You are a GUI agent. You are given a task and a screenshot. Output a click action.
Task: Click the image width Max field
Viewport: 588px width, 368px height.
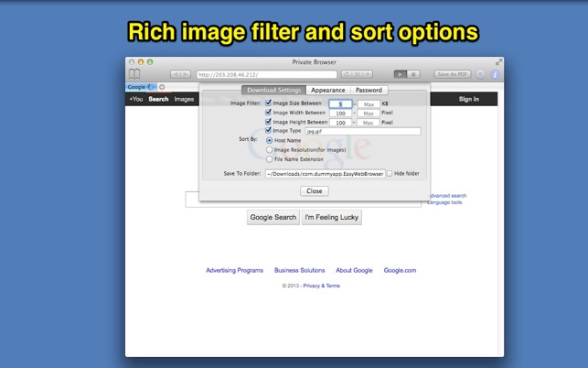pos(369,113)
